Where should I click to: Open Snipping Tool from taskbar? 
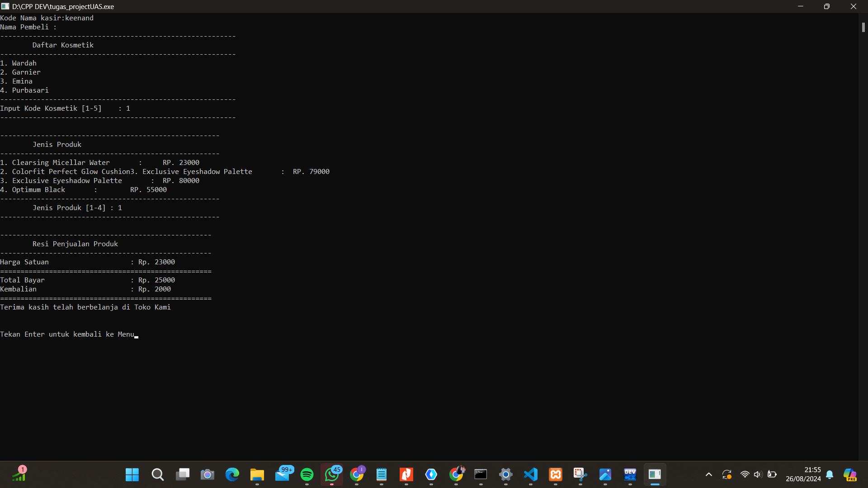(580, 474)
